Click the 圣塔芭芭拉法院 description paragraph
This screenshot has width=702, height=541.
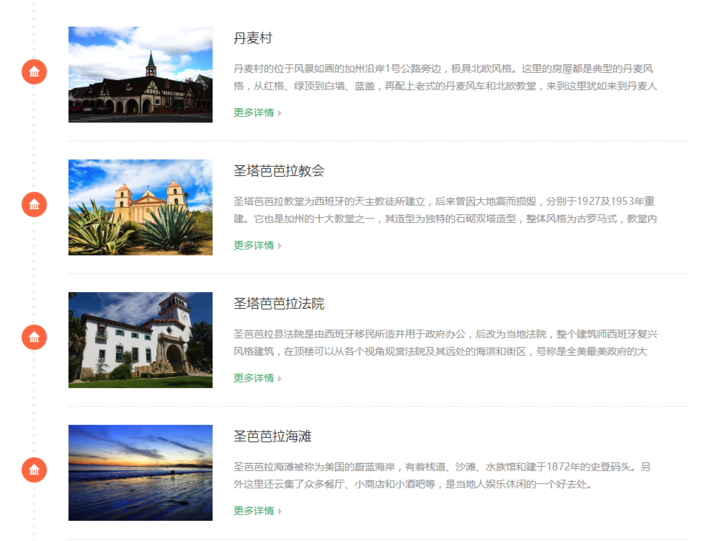tap(445, 343)
